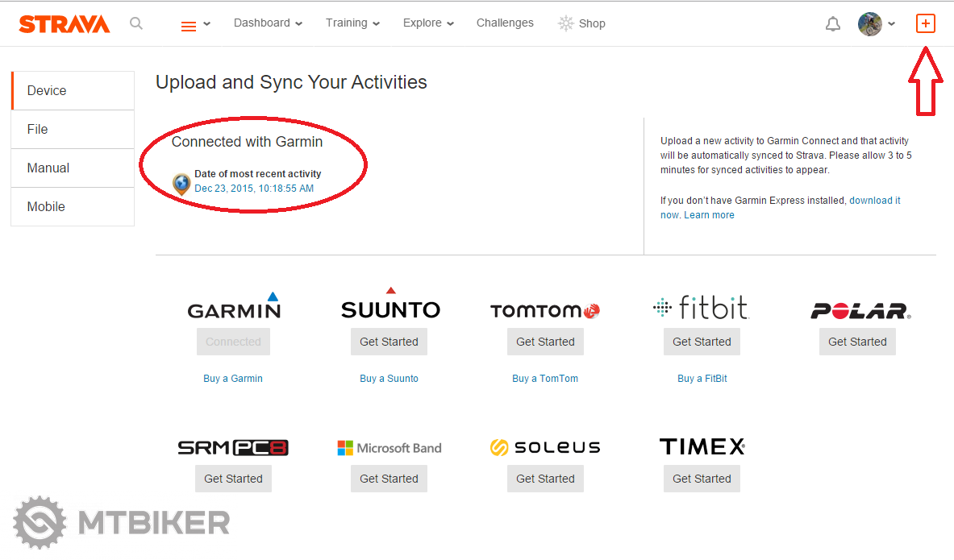Open the Challenges page
This screenshot has width=954, height=560.
[505, 23]
